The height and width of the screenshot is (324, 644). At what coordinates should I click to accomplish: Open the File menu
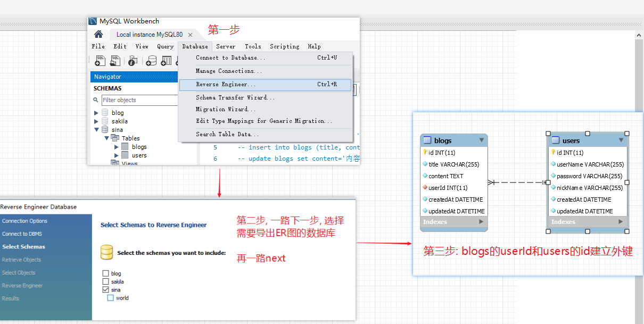pos(98,46)
